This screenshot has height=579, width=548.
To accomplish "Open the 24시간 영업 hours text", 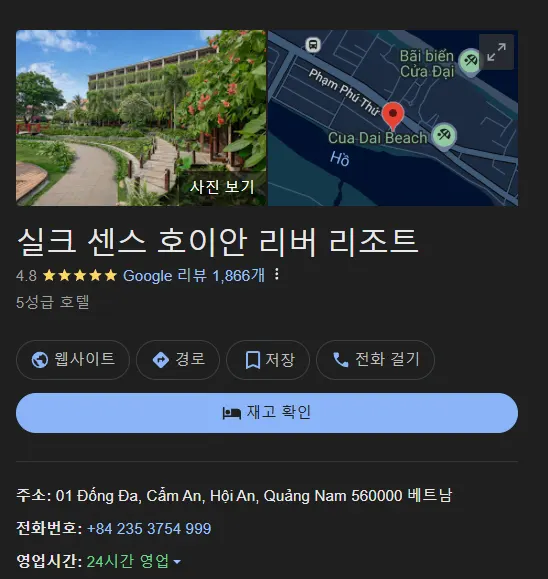I will (128, 561).
